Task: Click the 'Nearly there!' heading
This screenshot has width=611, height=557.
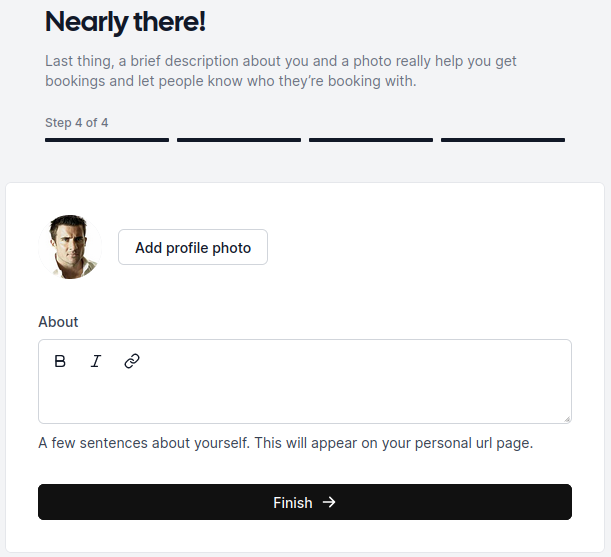Action: click(x=125, y=21)
